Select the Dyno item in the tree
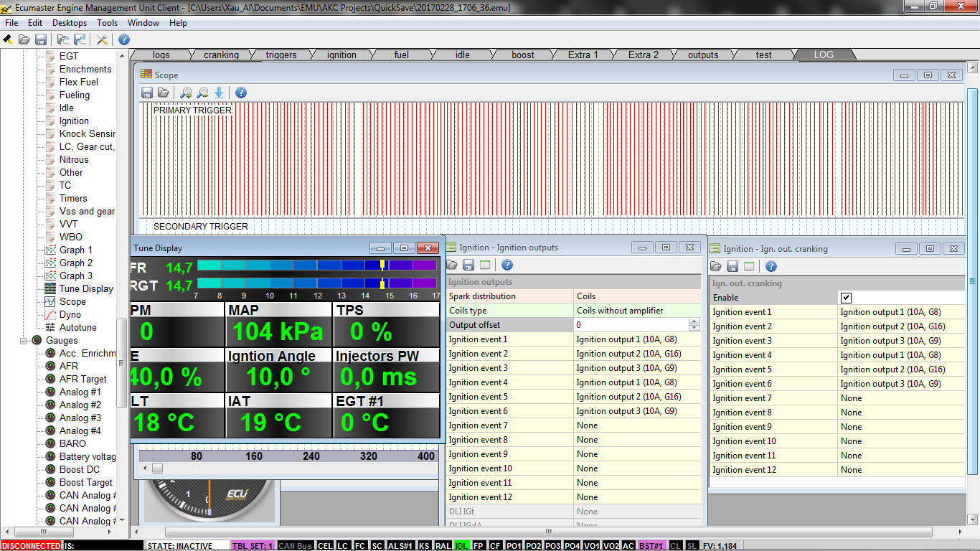 (x=70, y=314)
